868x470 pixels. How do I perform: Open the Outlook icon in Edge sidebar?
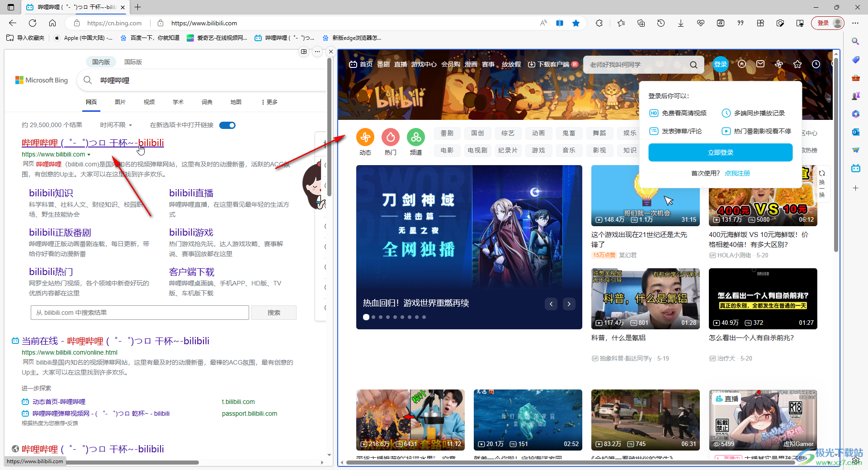pyautogui.click(x=855, y=132)
